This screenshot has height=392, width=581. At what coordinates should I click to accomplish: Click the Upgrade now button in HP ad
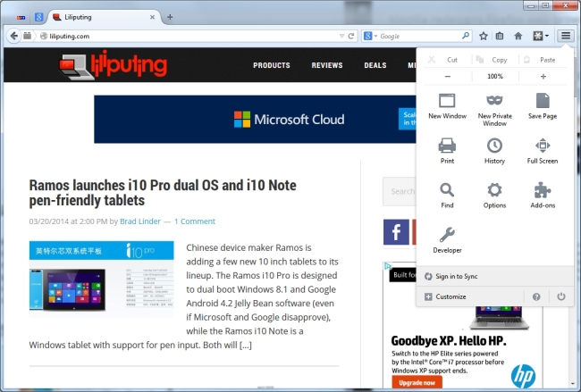click(x=417, y=383)
